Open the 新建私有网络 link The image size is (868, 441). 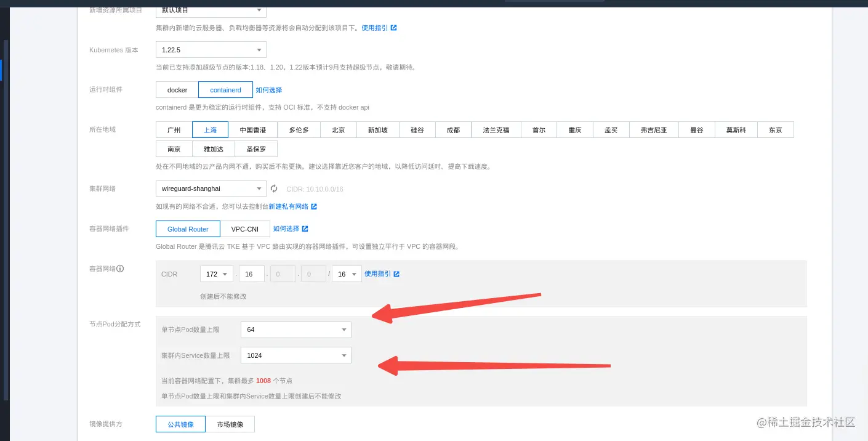pos(289,207)
